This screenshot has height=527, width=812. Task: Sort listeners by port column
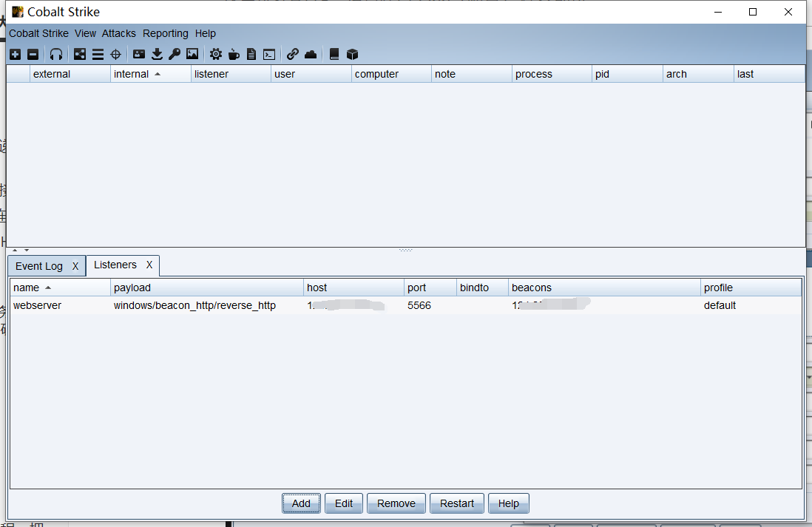(x=430, y=288)
